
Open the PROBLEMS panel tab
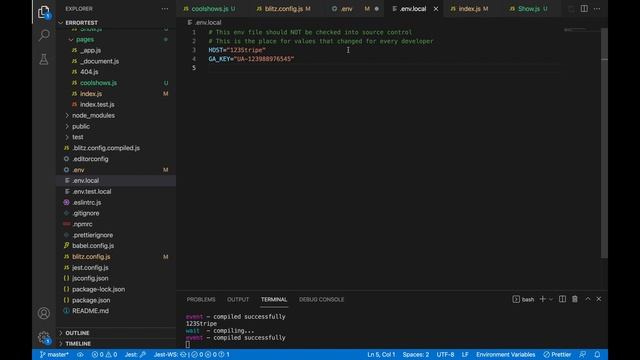pos(201,300)
